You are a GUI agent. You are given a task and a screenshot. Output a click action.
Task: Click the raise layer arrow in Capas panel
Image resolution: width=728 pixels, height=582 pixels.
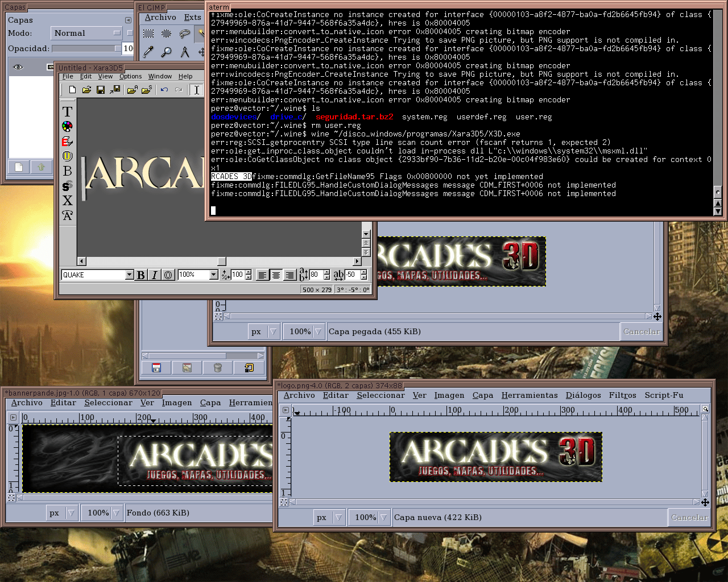pyautogui.click(x=41, y=167)
